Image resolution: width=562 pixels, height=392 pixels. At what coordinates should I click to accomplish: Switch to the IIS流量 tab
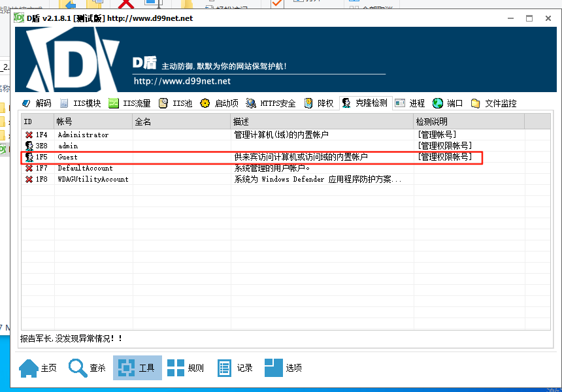coord(129,104)
